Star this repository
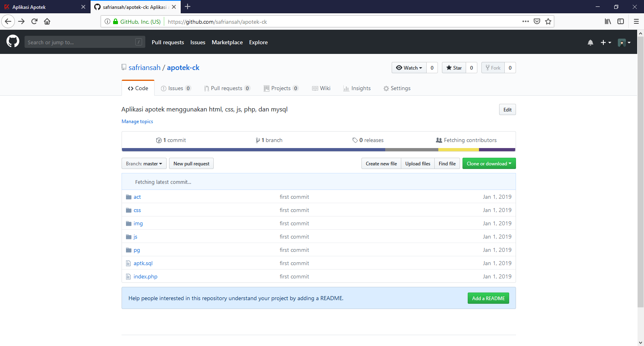 coord(454,68)
